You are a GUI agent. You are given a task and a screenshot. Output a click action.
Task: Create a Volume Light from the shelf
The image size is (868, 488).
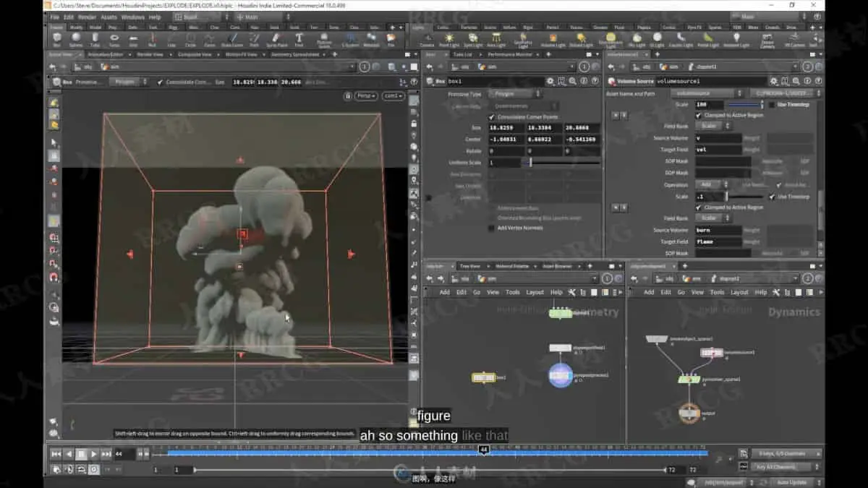[553, 39]
